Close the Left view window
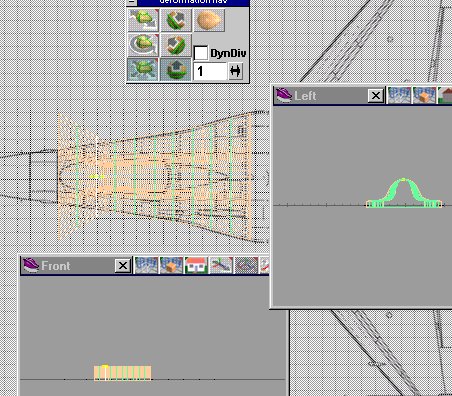Viewport: 452px width, 396px height. pos(376,96)
